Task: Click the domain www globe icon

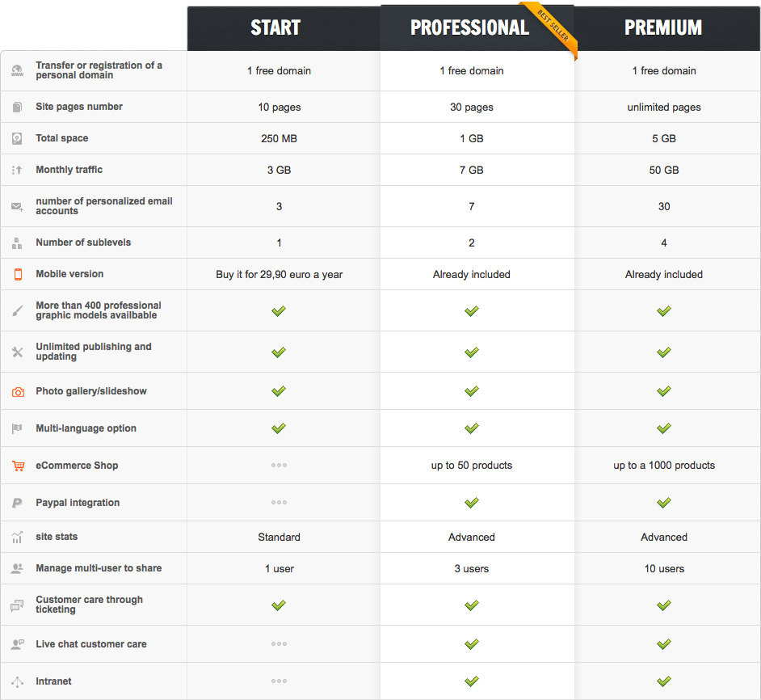Action: [18, 70]
